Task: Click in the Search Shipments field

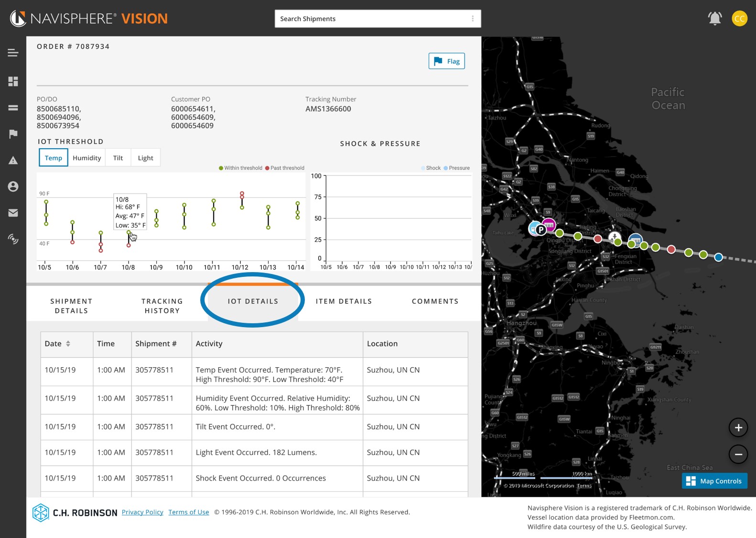Action: click(x=370, y=19)
